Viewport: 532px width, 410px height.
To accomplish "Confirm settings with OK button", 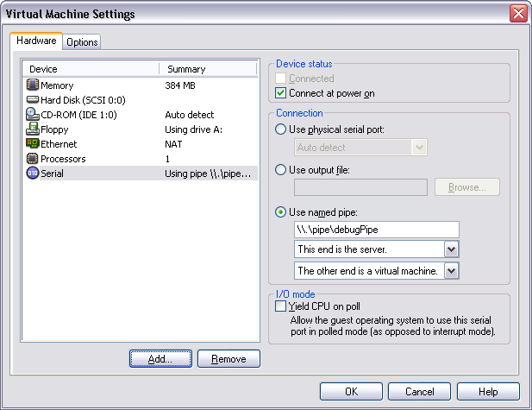I will tap(351, 392).
